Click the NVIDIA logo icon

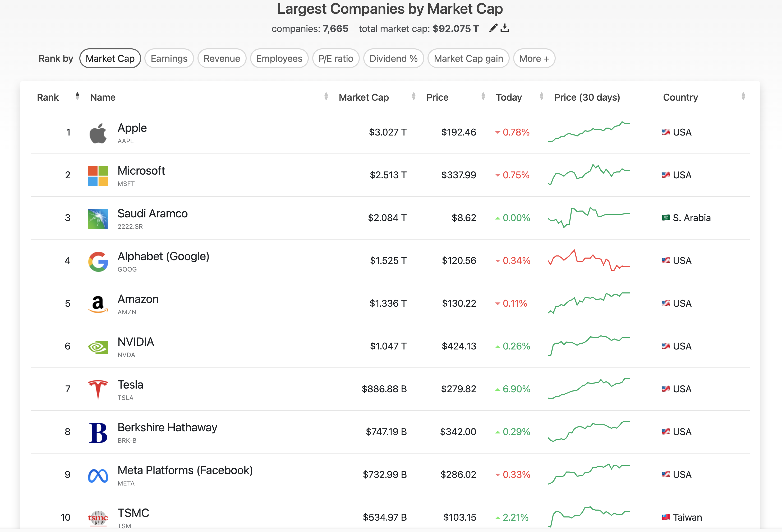coord(98,347)
